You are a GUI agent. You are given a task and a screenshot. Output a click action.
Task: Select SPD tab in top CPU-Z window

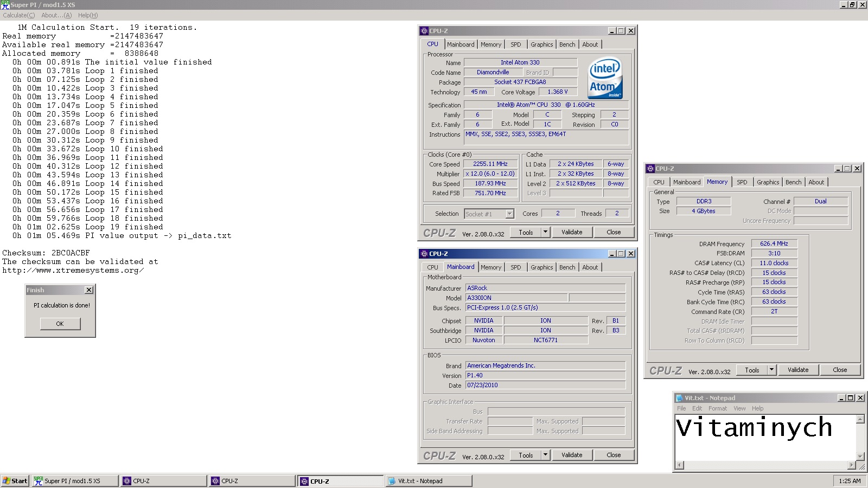click(x=516, y=44)
